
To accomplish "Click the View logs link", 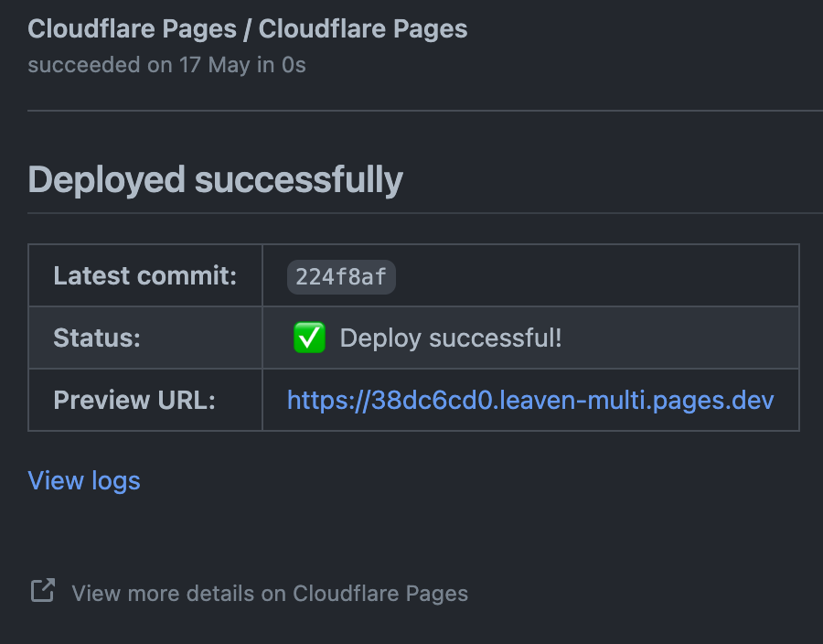I will click(x=84, y=481).
